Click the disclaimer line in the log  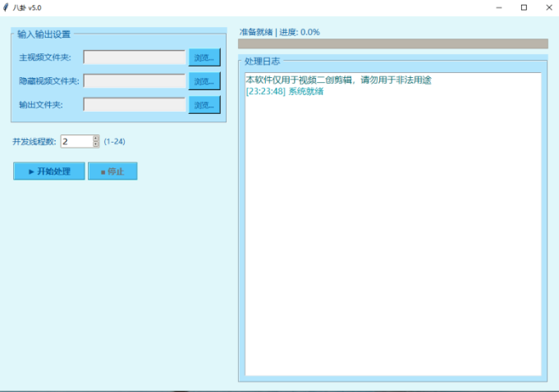(x=338, y=80)
